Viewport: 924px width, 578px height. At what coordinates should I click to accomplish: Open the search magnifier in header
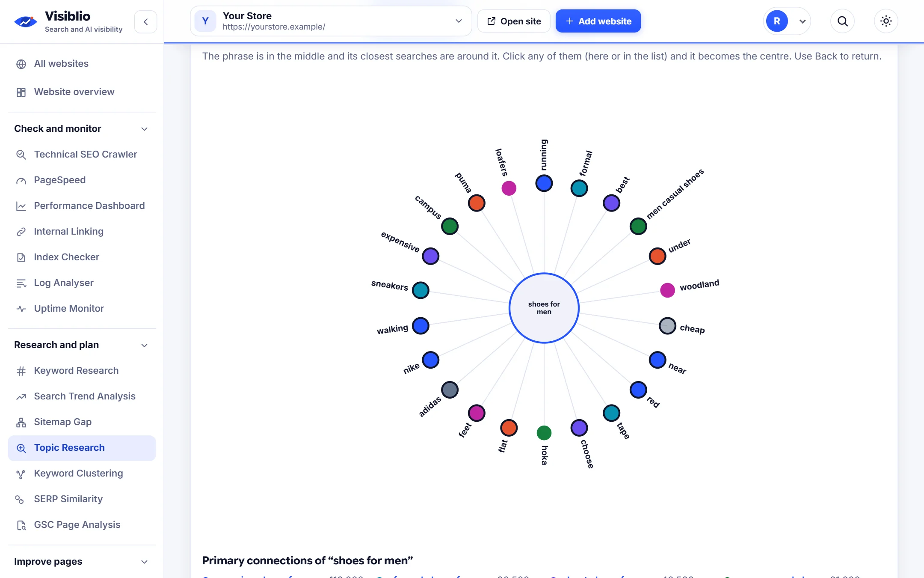pos(842,21)
